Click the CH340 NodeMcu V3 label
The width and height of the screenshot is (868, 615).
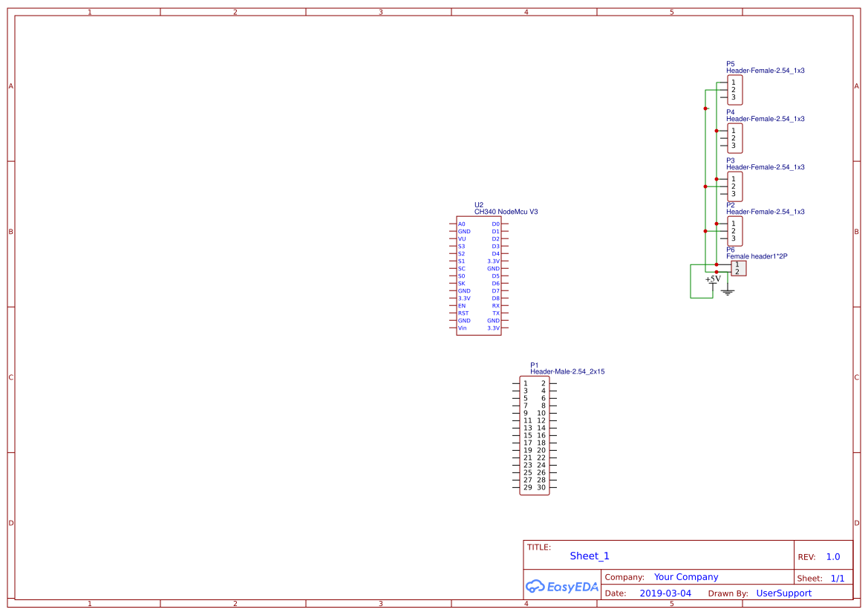click(506, 212)
